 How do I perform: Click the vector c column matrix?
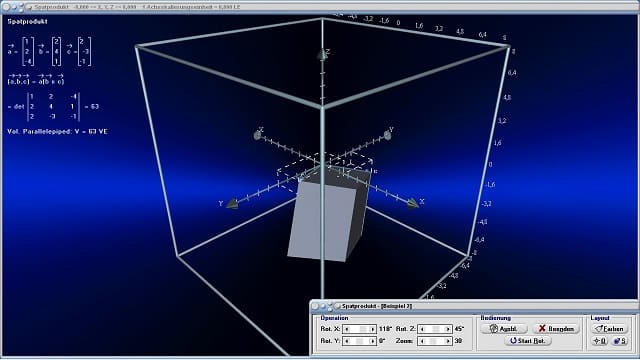point(84,51)
